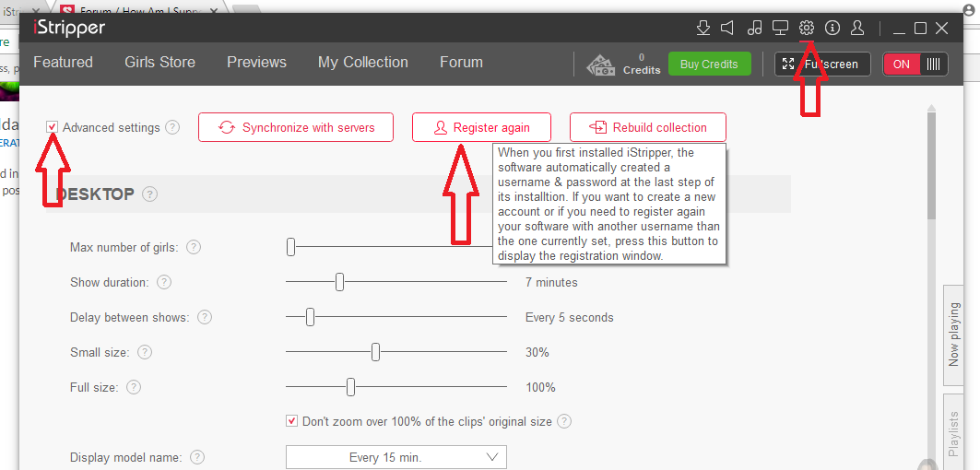The image size is (980, 470).
Task: Click help icon for Max number of girls
Action: pos(194,247)
